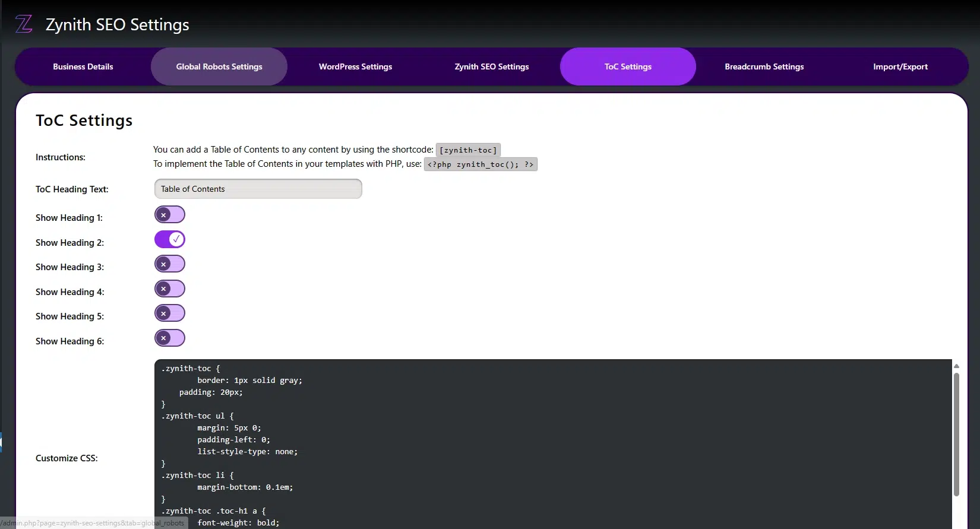Screen dimensions: 980x529
Task: Toggle Show Heading 4 on
Action: [170, 289]
